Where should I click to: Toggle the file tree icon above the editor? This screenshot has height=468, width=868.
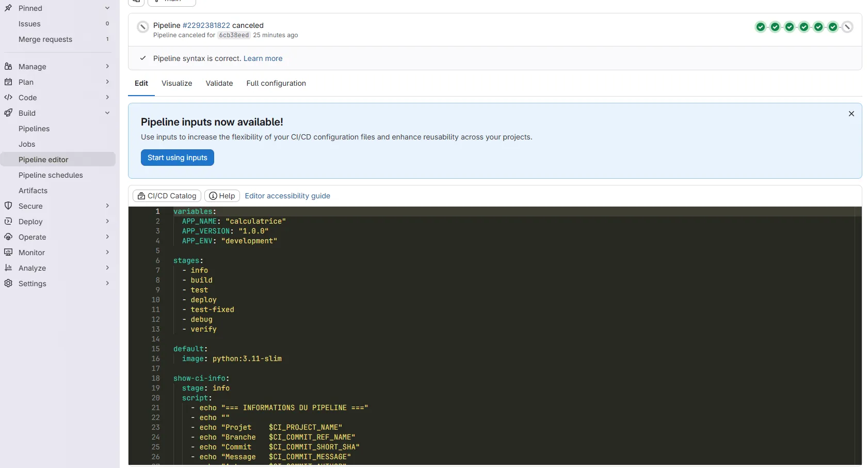(136, 1)
